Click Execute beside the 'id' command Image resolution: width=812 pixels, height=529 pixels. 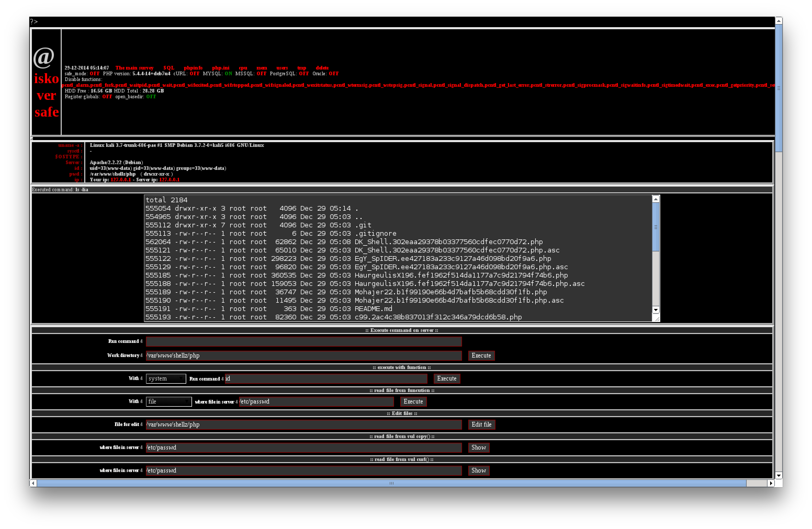click(x=447, y=378)
